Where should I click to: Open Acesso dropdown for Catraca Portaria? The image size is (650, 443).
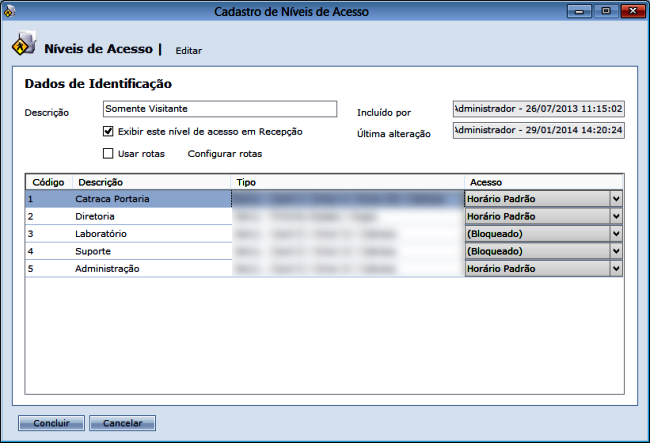coord(615,199)
